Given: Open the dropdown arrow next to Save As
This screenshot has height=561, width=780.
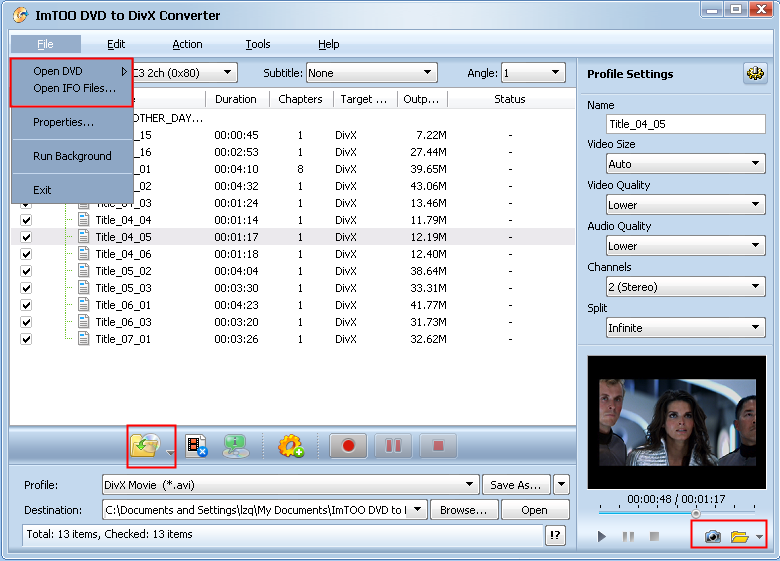Looking at the screenshot, I should click(561, 484).
